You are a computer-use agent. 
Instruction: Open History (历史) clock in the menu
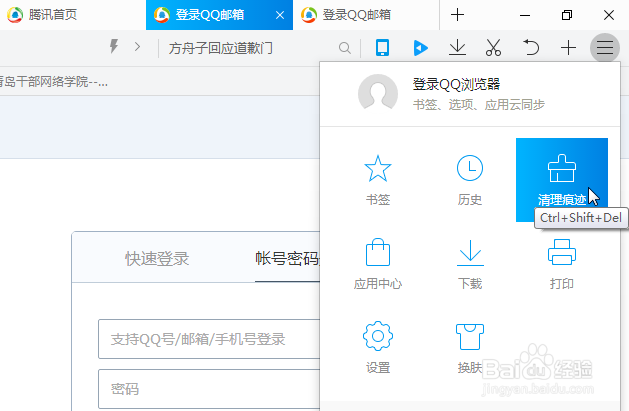(470, 180)
